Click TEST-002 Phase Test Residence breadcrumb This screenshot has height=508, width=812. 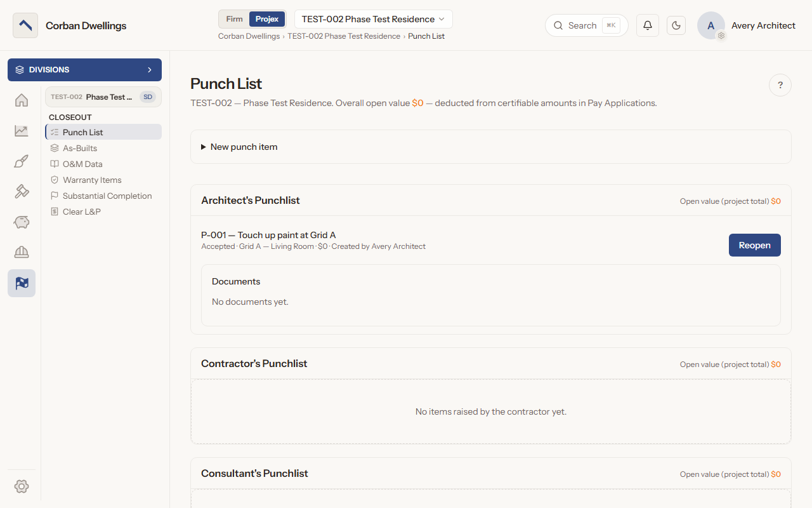[344, 36]
